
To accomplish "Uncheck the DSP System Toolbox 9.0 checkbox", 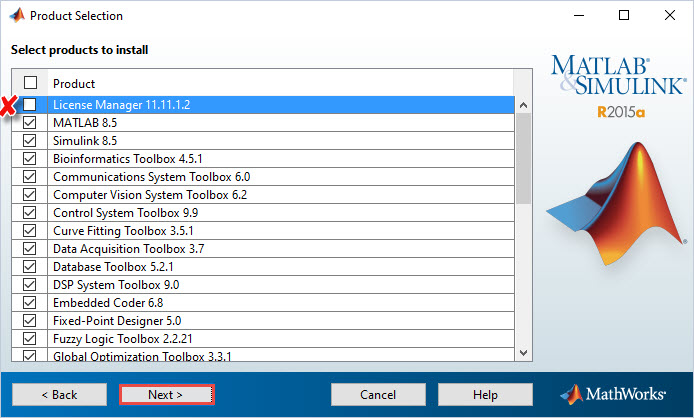I will [30, 285].
